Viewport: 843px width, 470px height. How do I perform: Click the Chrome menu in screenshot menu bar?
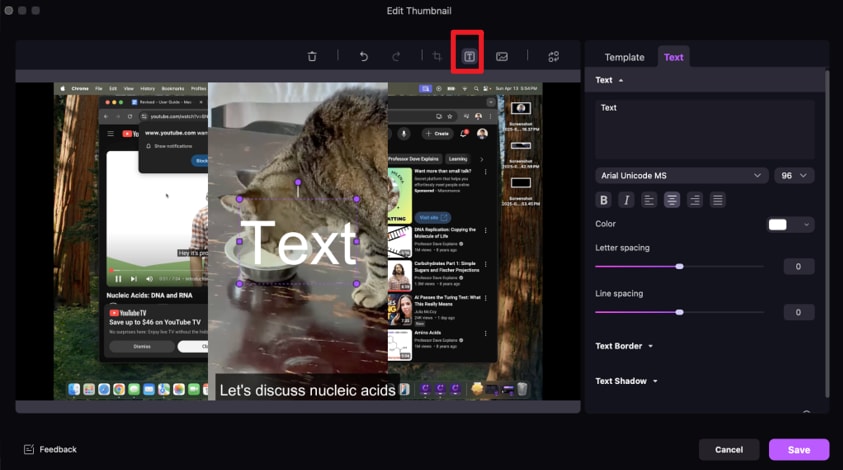pos(80,88)
